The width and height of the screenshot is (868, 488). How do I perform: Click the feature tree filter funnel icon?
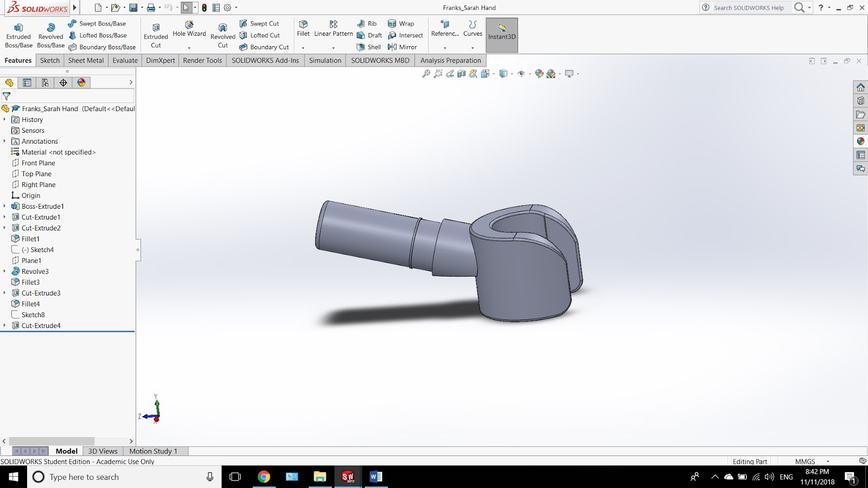(7, 96)
